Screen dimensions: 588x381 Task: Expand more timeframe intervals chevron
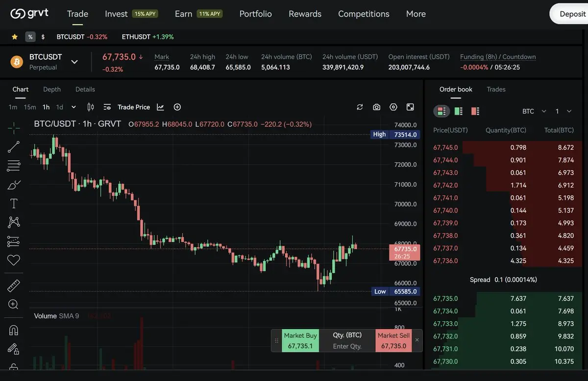73,107
